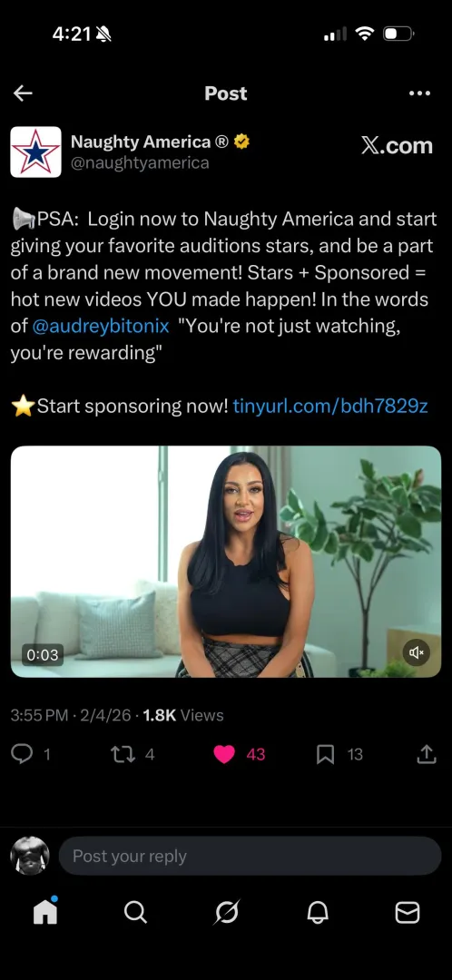Image resolution: width=452 pixels, height=980 pixels.
Task: Switch to the Home tab
Action: click(45, 913)
